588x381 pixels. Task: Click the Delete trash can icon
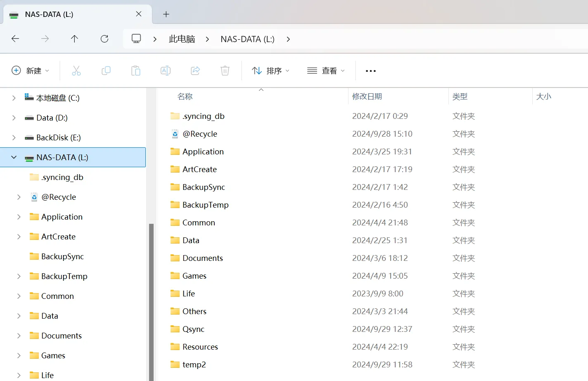(x=225, y=71)
